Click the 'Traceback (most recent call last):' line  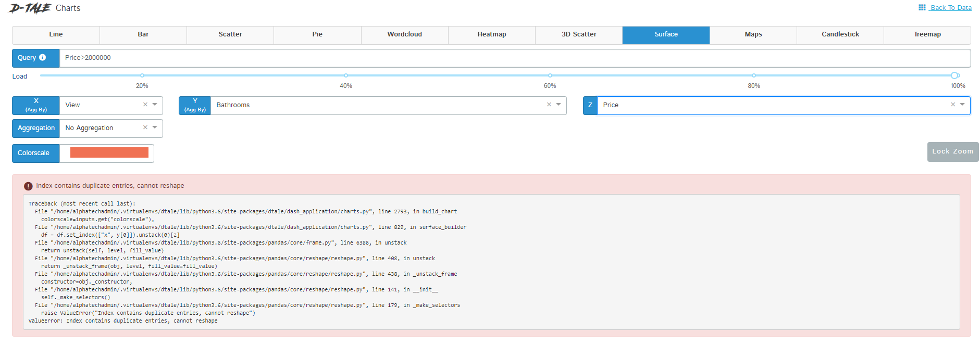[x=82, y=204]
